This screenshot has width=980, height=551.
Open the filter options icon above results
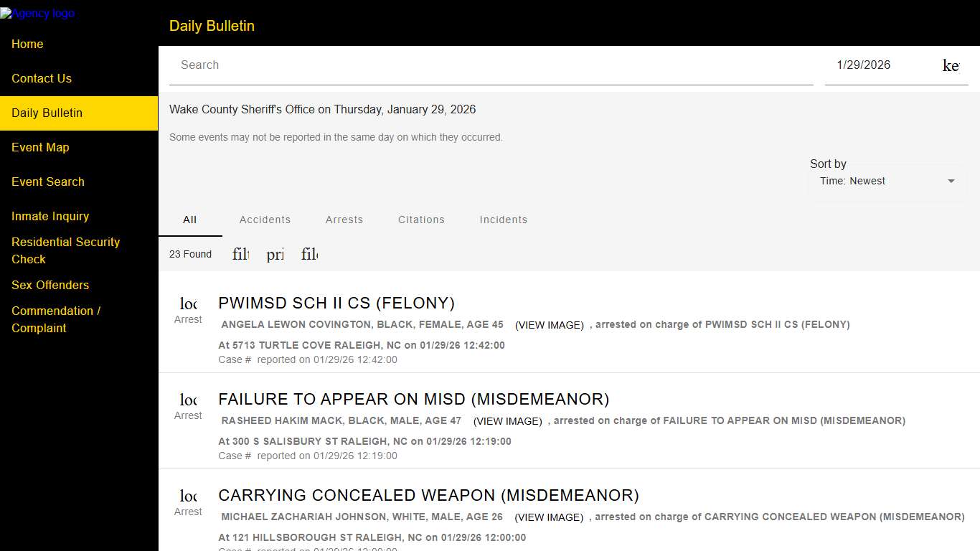click(x=240, y=254)
